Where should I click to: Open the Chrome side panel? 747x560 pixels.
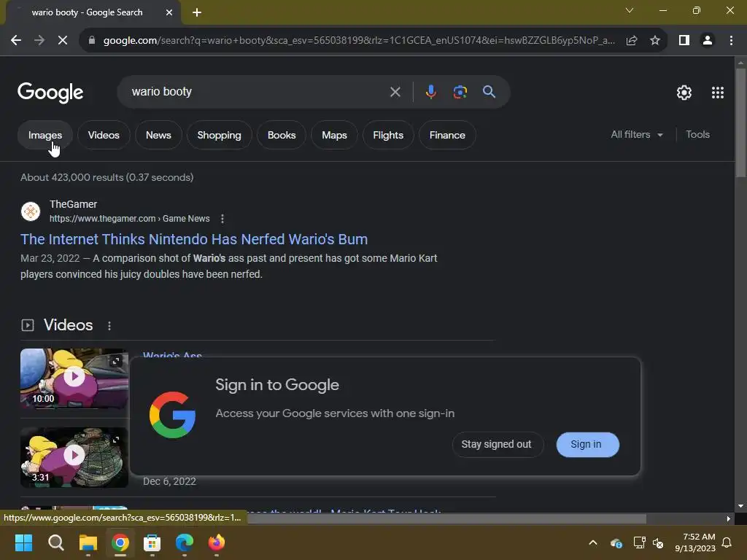coord(684,41)
